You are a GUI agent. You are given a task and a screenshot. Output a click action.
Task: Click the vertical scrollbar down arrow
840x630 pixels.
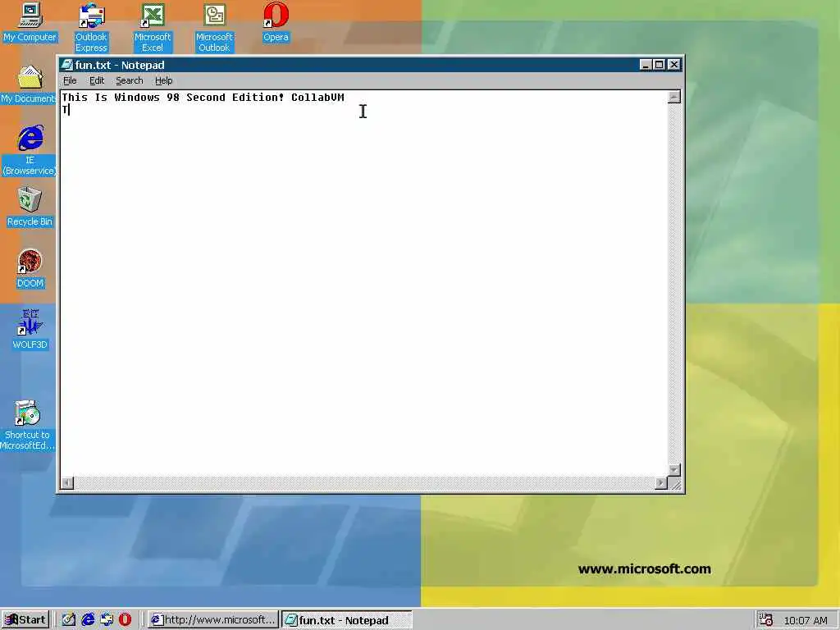[x=674, y=470]
